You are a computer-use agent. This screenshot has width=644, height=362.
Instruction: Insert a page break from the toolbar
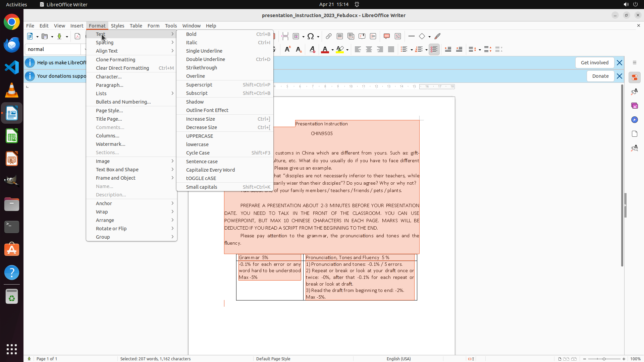(285, 36)
